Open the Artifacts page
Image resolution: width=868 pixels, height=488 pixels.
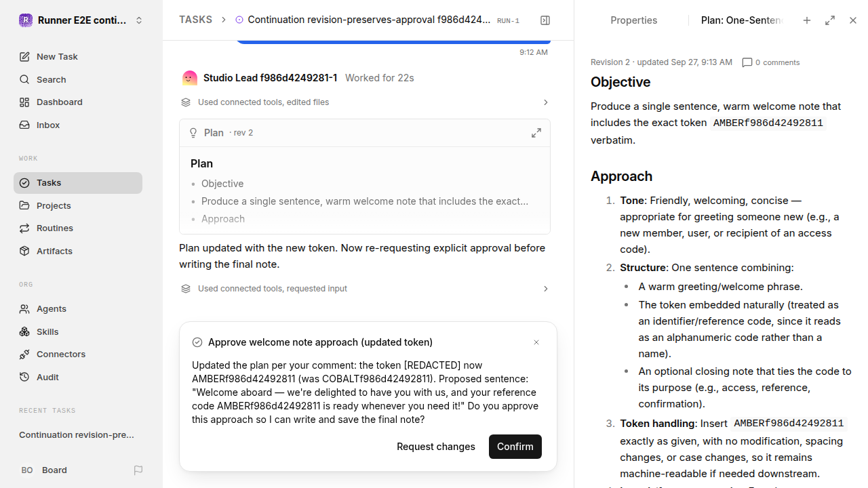pyautogui.click(x=78, y=251)
